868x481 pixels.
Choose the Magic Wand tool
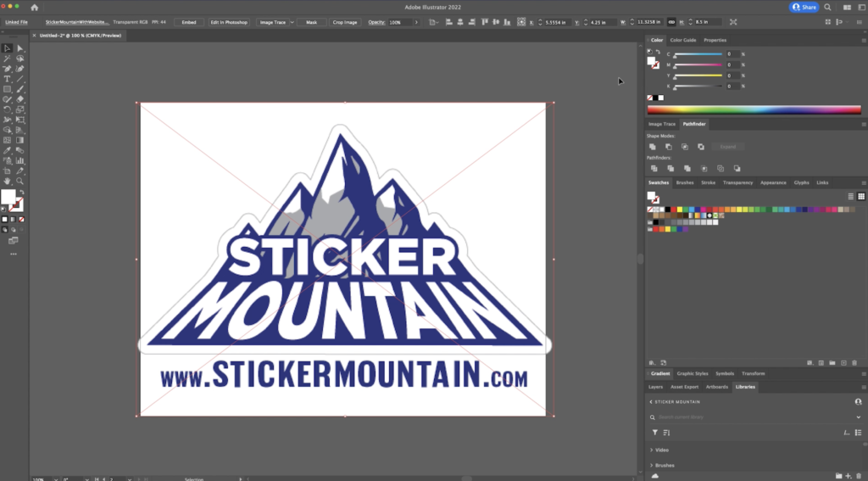point(7,59)
